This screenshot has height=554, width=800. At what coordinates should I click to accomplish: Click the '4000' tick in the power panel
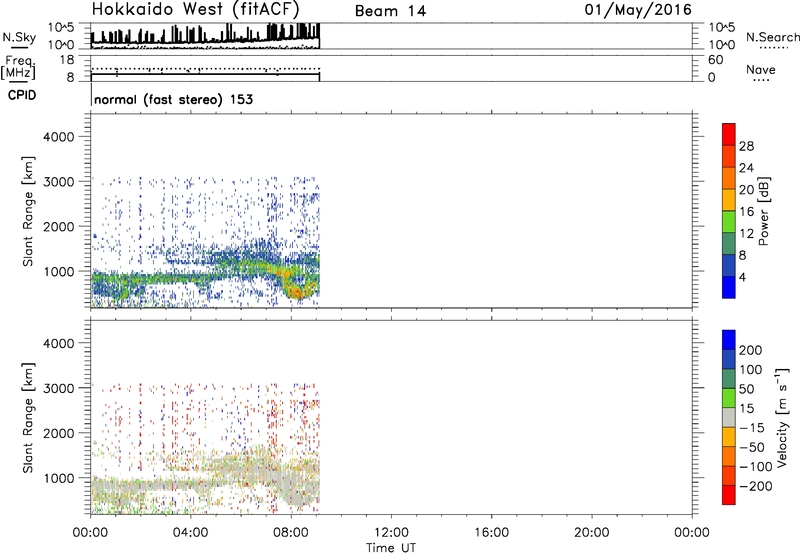59,137
